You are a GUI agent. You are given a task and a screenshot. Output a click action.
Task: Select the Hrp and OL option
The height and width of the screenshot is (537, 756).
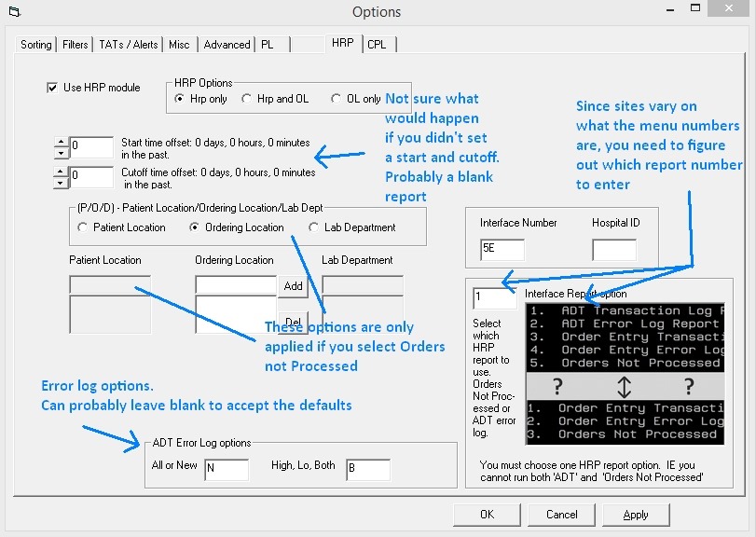coord(247,99)
